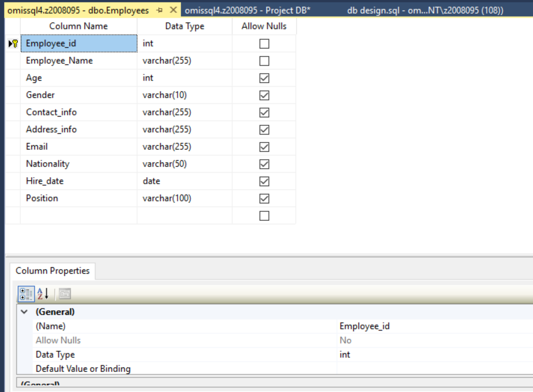
Task: Sort column properties alphabetically
Action: click(43, 294)
